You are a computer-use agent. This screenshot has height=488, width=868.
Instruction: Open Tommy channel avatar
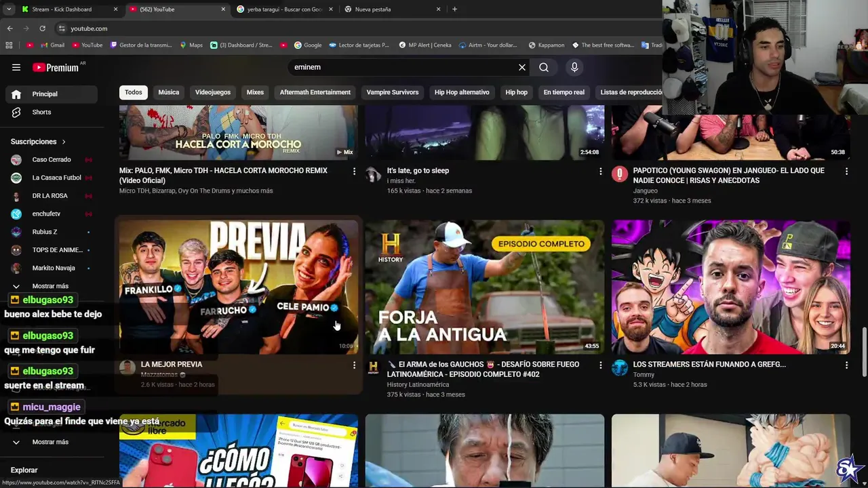620,368
